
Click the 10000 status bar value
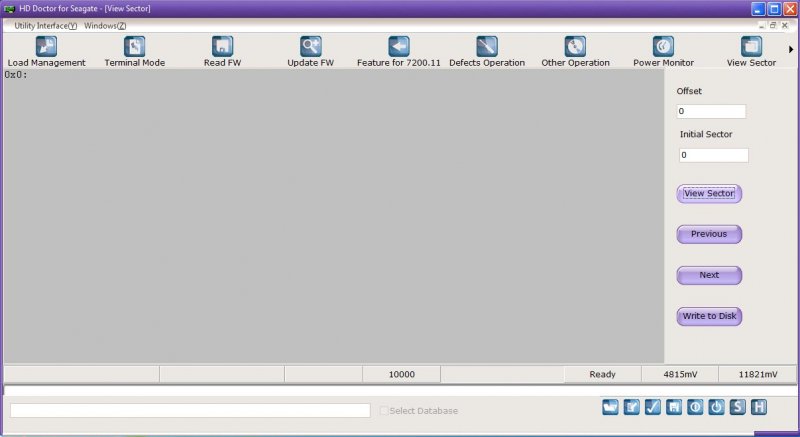click(402, 374)
